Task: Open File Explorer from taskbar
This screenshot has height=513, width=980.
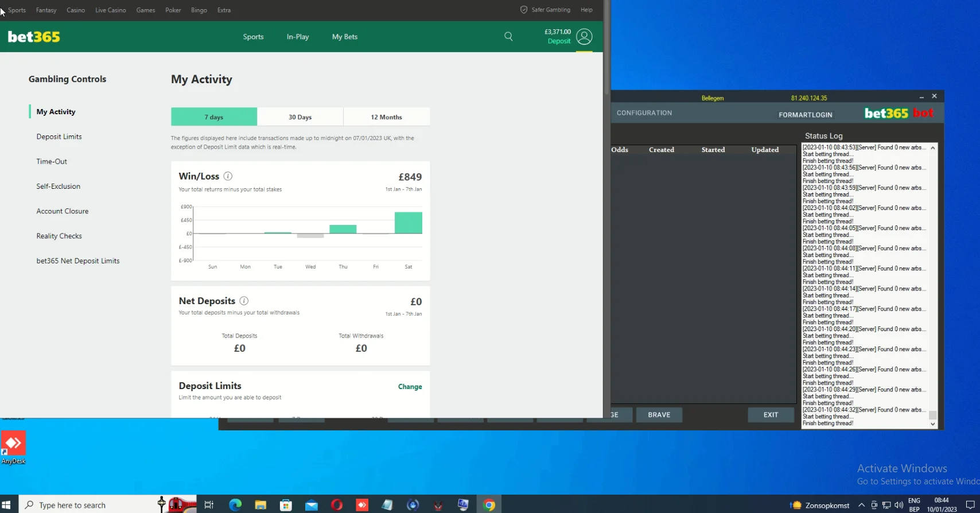Action: 260,505
